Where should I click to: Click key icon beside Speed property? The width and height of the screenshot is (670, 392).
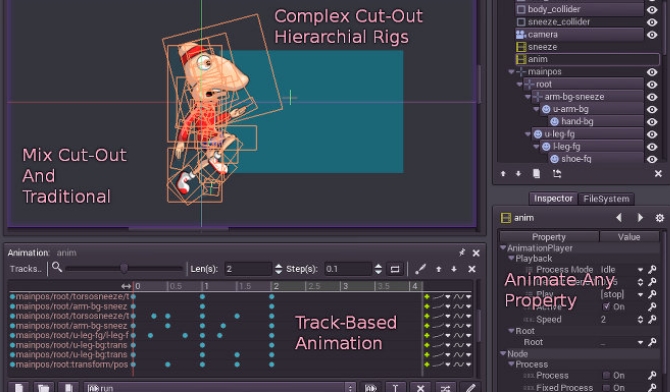(x=652, y=319)
